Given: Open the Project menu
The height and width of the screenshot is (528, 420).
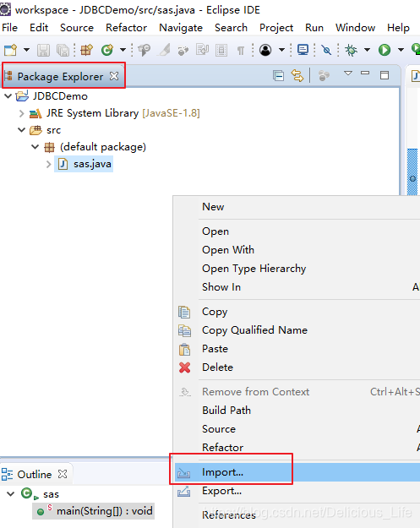Looking at the screenshot, I should coord(276,28).
